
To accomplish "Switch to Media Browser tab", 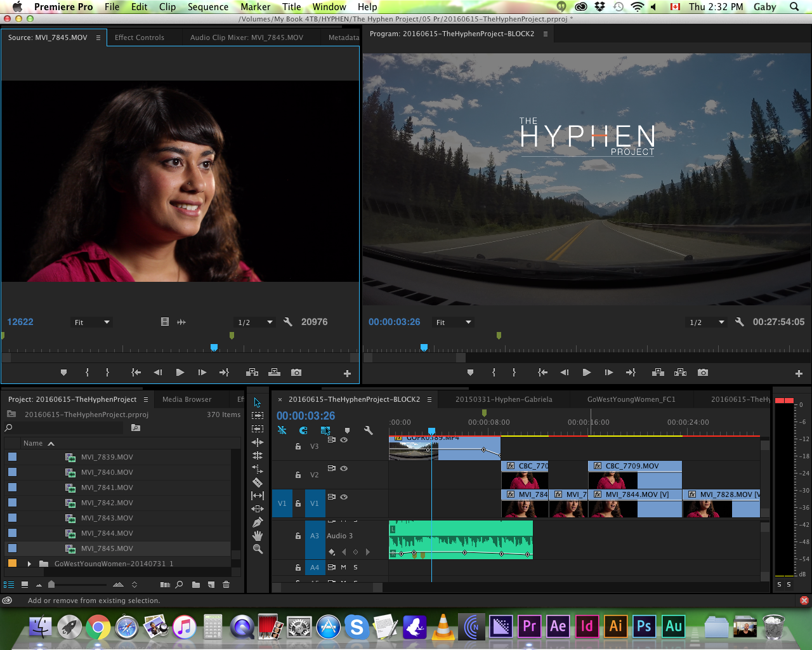I will 187,399.
